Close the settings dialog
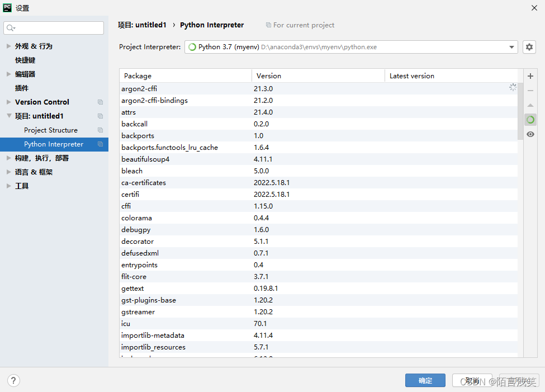Screen dimensions: 545x392 coord(534,8)
